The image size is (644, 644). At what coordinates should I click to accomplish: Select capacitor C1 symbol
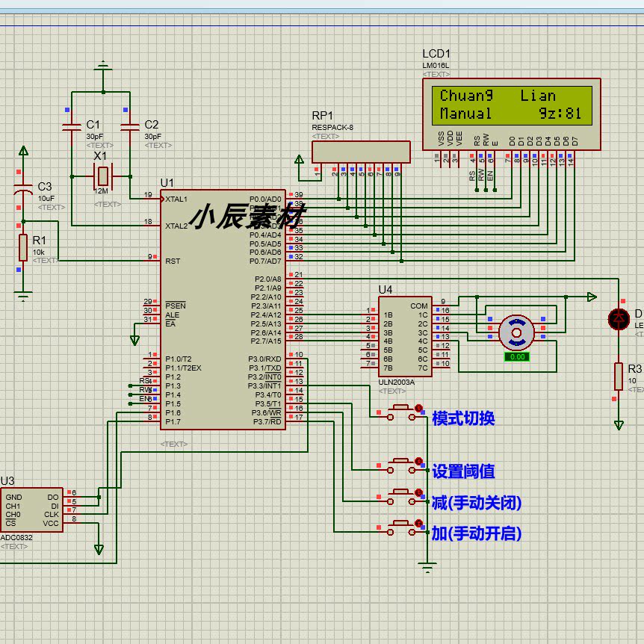click(72, 127)
